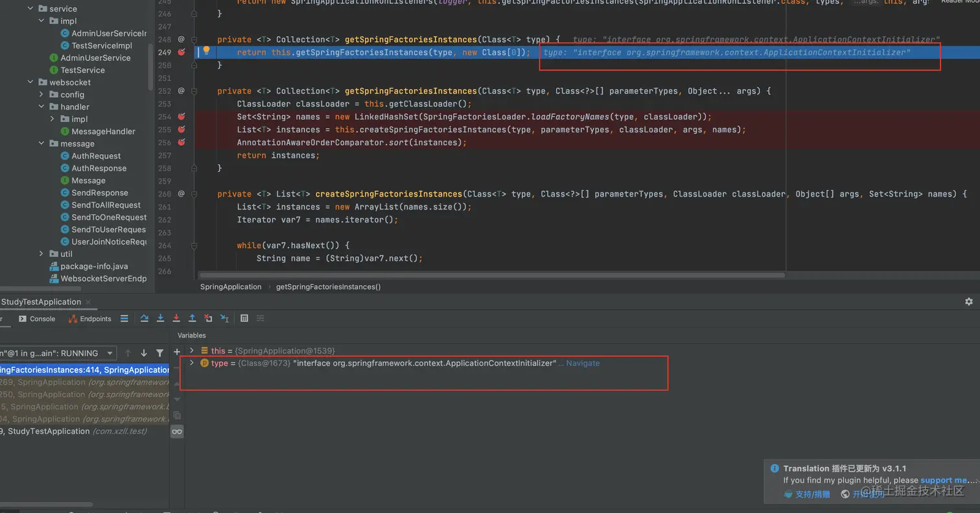
Task: Collapse the impl folder under service
Action: [x=42, y=21]
